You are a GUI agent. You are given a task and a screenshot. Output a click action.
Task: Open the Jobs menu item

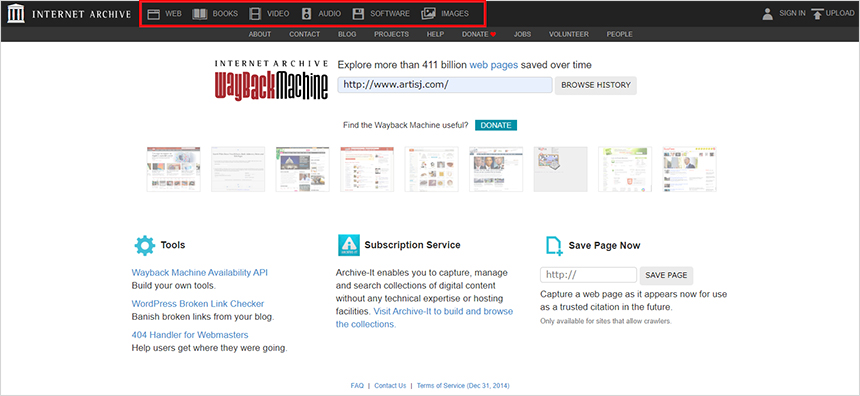click(x=523, y=34)
